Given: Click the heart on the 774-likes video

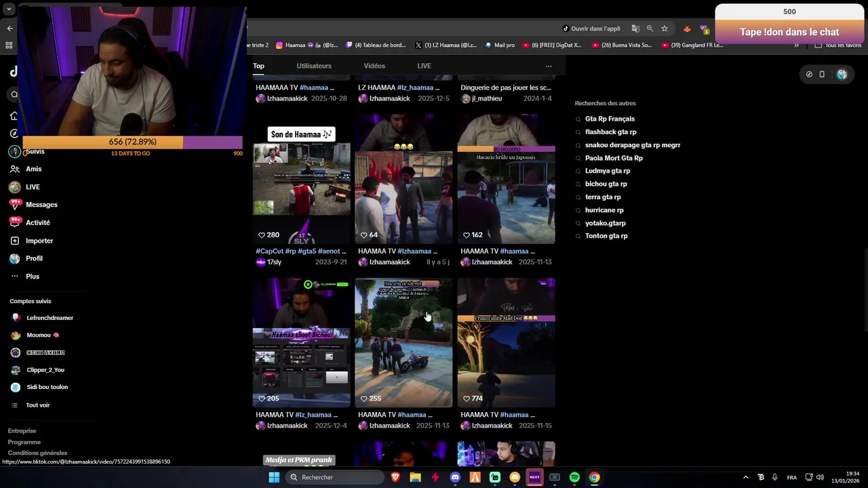Looking at the screenshot, I should (x=467, y=399).
